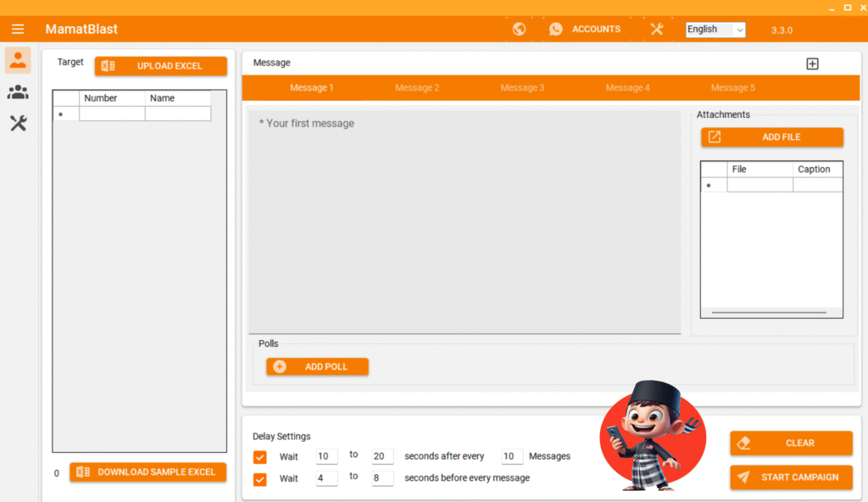
Task: Expand the English language dropdown
Action: pos(715,30)
